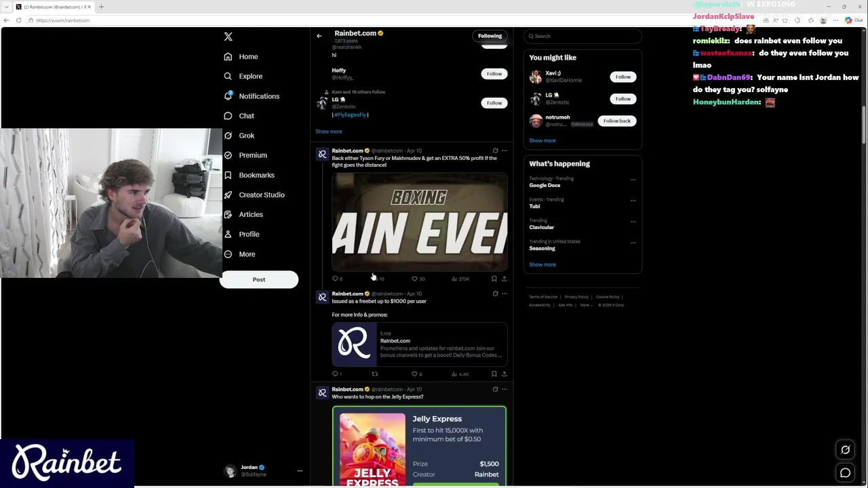Follow LG in You might like
This screenshot has height=488, width=868.
point(623,99)
